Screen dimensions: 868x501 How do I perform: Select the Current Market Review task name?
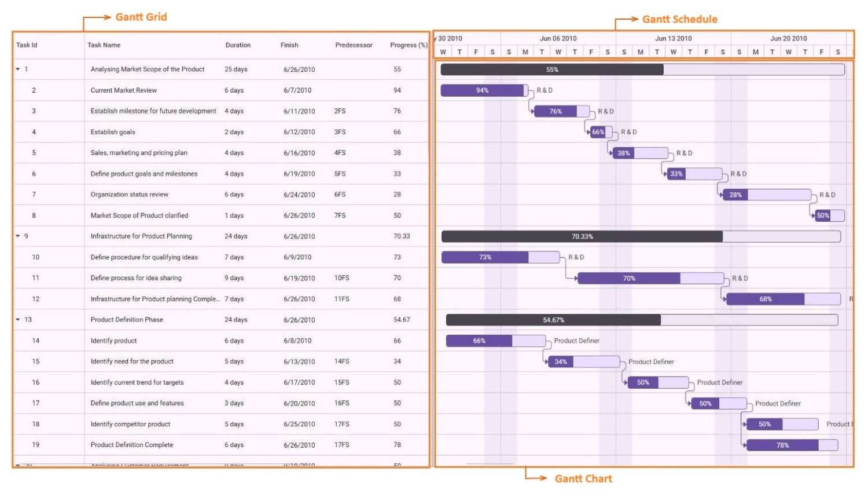124,90
